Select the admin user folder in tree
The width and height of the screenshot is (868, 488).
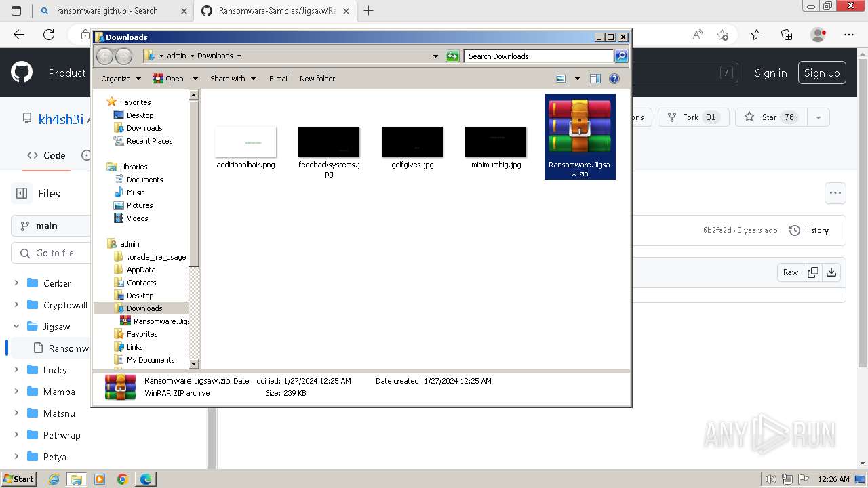point(130,244)
